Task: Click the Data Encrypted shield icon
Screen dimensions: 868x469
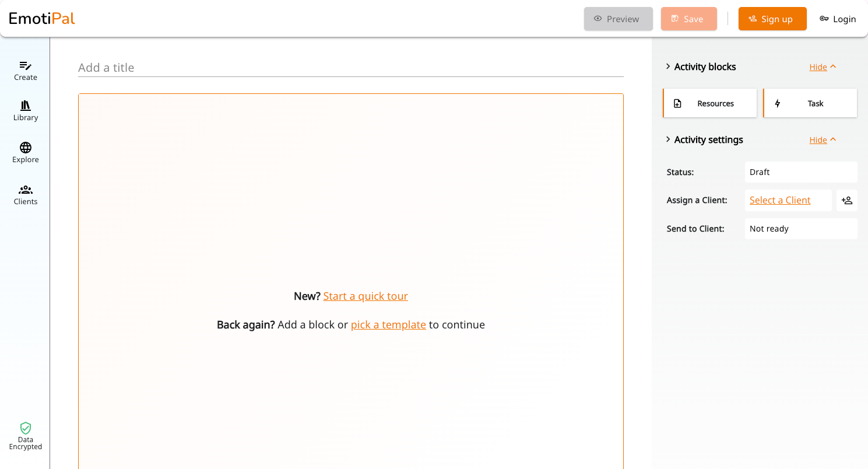Action: tap(26, 428)
